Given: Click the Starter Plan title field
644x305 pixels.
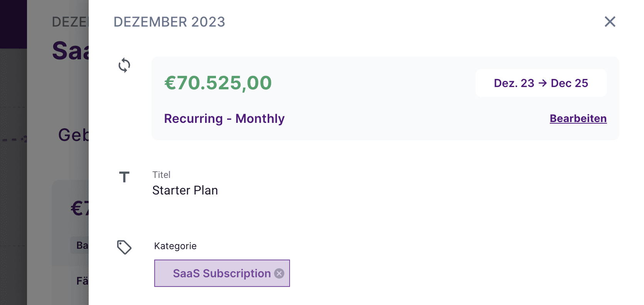Looking at the screenshot, I should [x=185, y=190].
